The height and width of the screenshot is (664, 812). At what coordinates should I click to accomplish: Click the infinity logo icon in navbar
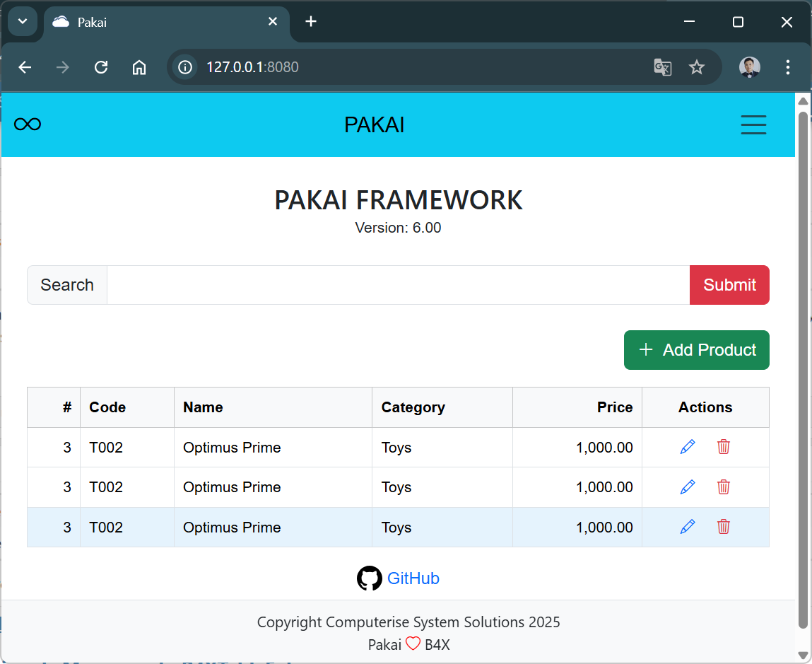(28, 124)
